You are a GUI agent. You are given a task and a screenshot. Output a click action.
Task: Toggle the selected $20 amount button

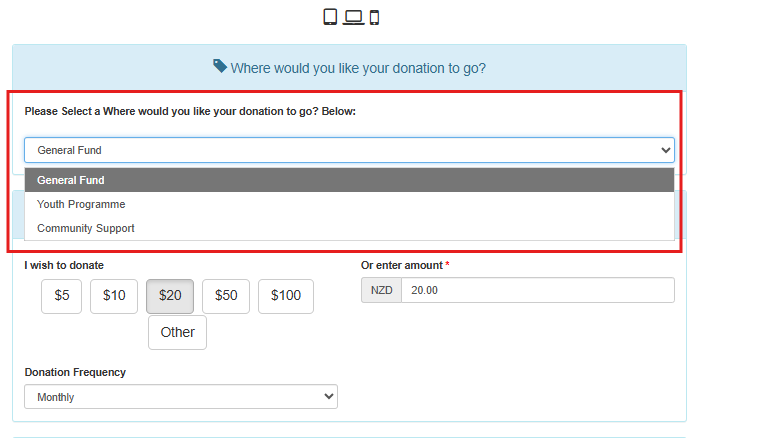[170, 296]
